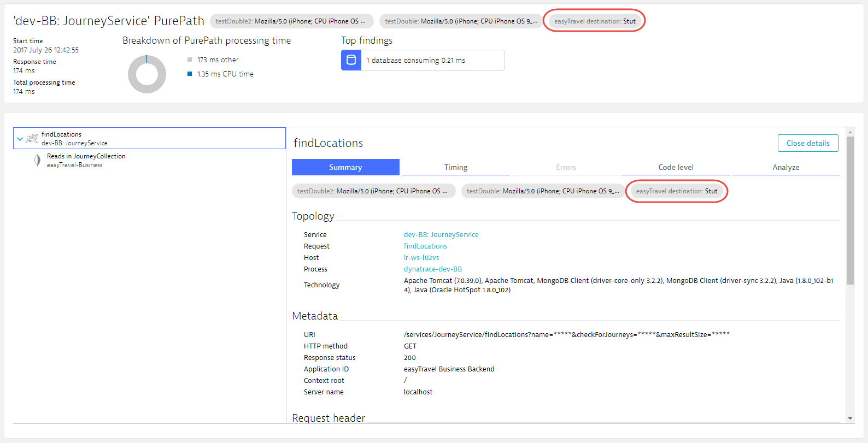The image size is (868, 443).
Task: Click the Server name value 'localhost'
Action: pyautogui.click(x=418, y=392)
